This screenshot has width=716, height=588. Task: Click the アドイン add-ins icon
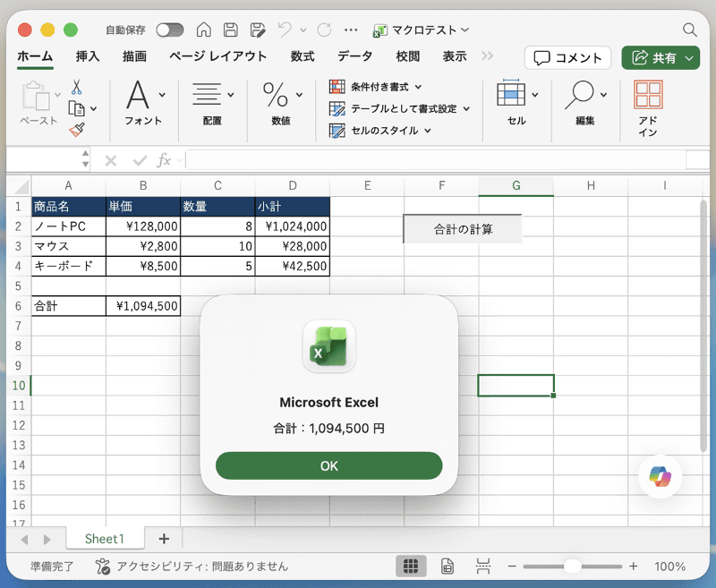(x=648, y=108)
